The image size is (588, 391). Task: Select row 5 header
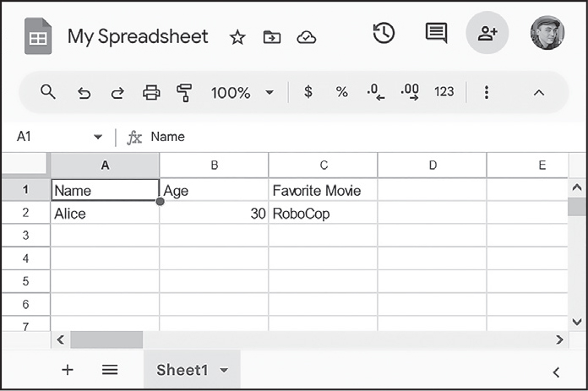(25, 281)
